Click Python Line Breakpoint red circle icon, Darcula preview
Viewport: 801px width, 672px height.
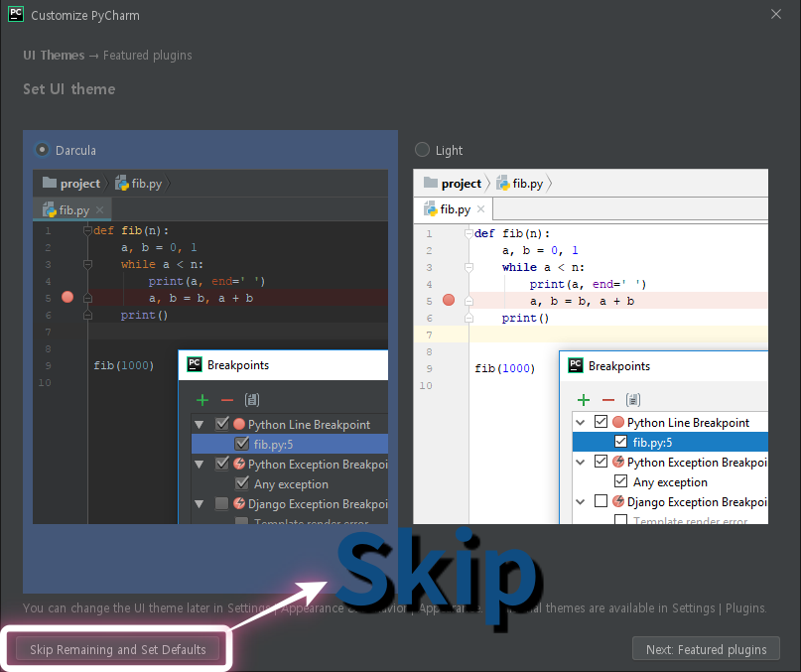239,424
